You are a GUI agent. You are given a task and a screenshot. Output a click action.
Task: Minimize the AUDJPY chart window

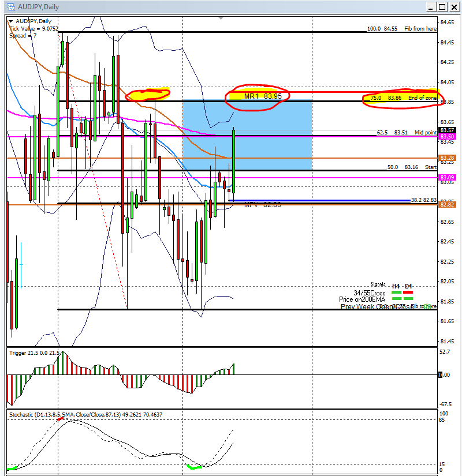tap(429, 7)
